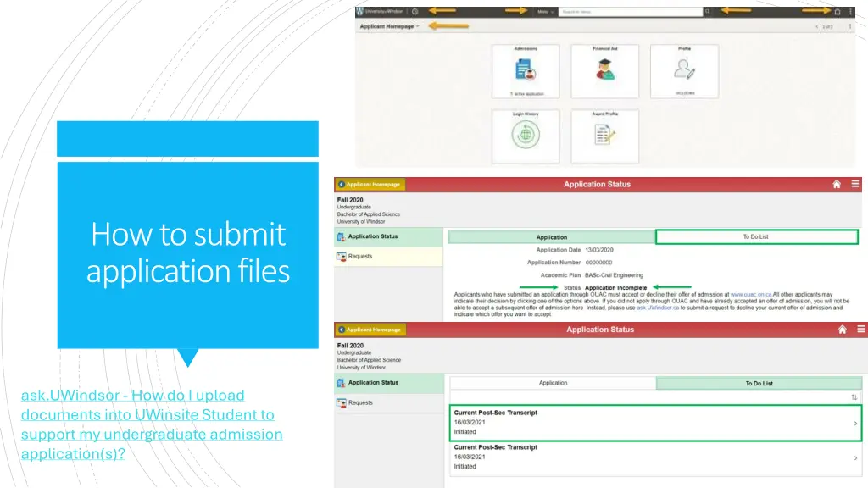Open the Admissions tile

click(x=525, y=72)
